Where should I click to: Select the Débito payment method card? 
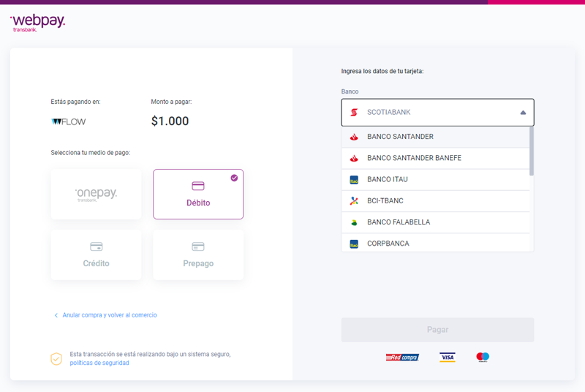198,194
